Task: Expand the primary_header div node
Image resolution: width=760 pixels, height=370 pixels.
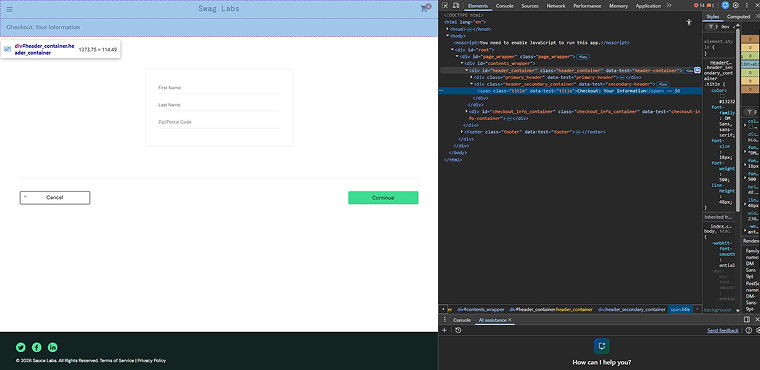Action: [472, 77]
